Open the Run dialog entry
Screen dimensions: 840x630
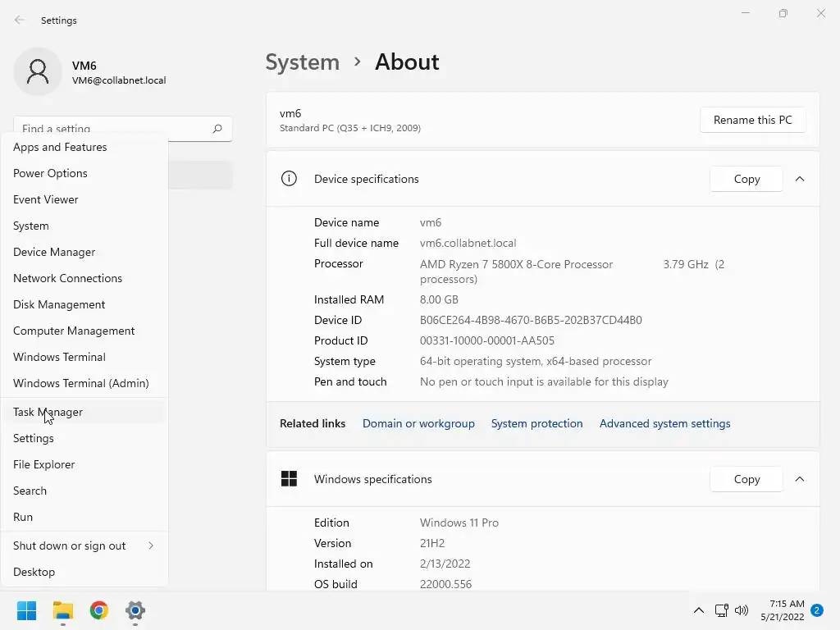(x=84, y=517)
